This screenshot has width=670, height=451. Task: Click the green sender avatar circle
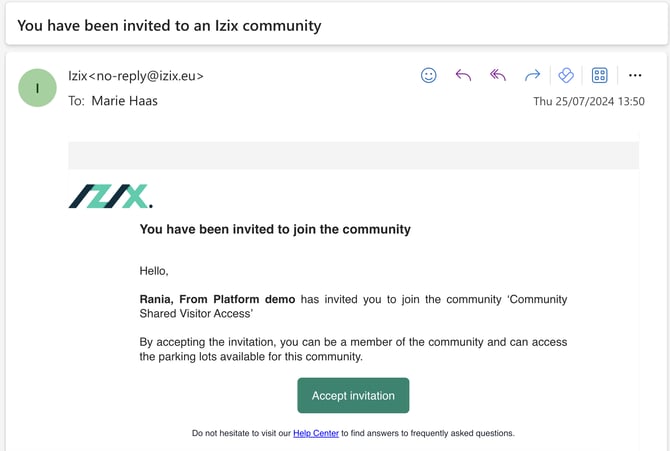38,88
